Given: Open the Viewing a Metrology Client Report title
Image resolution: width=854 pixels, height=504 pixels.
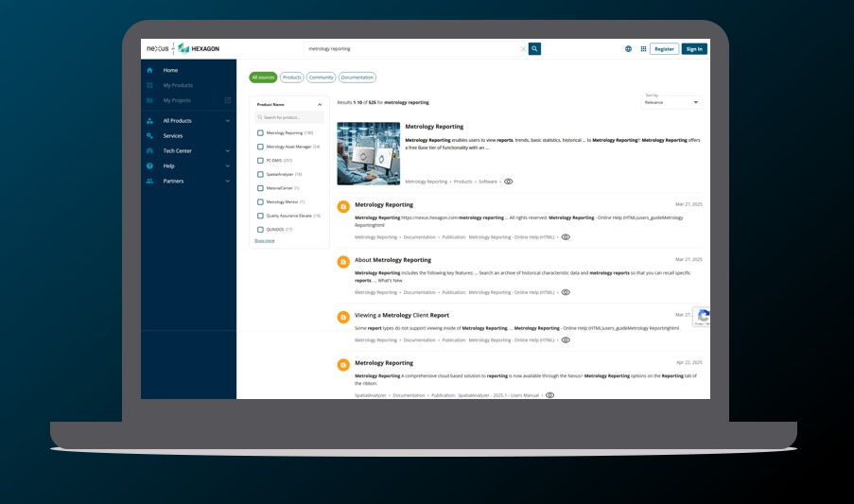Looking at the screenshot, I should click(x=402, y=315).
